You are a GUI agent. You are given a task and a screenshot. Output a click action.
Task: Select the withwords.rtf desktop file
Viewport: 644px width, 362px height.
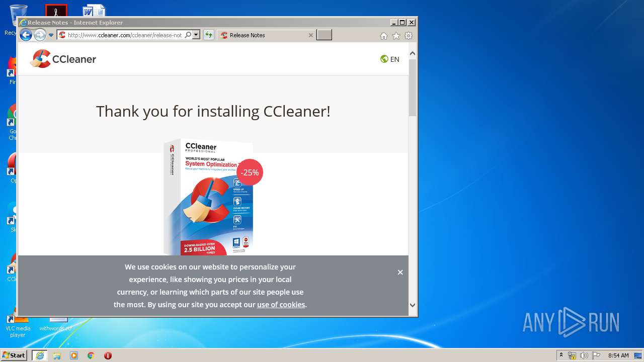(55, 324)
